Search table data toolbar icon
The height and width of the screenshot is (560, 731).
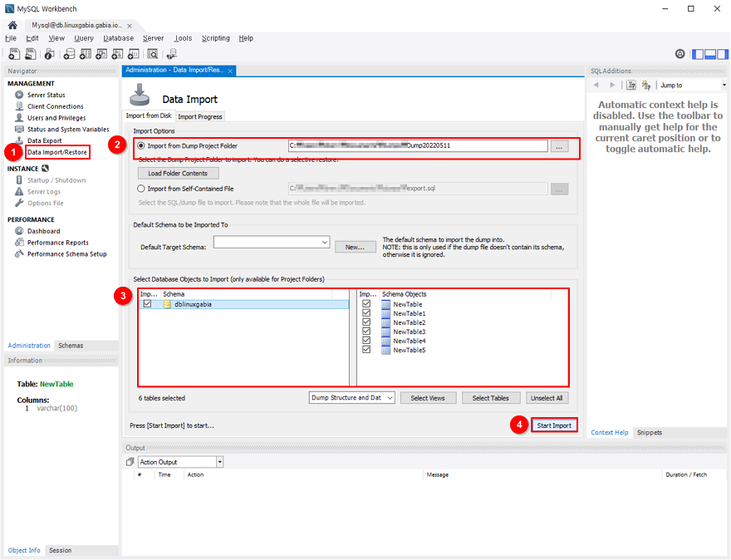click(153, 54)
